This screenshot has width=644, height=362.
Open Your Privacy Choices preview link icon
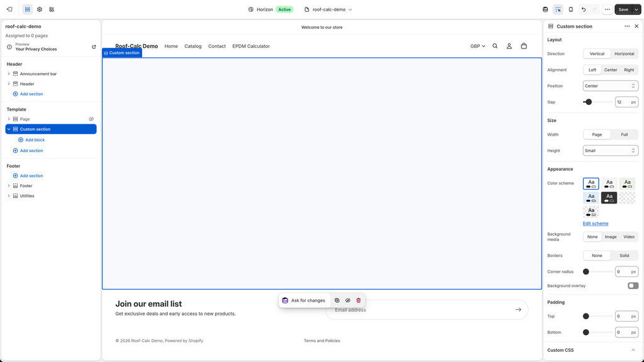[94, 47]
